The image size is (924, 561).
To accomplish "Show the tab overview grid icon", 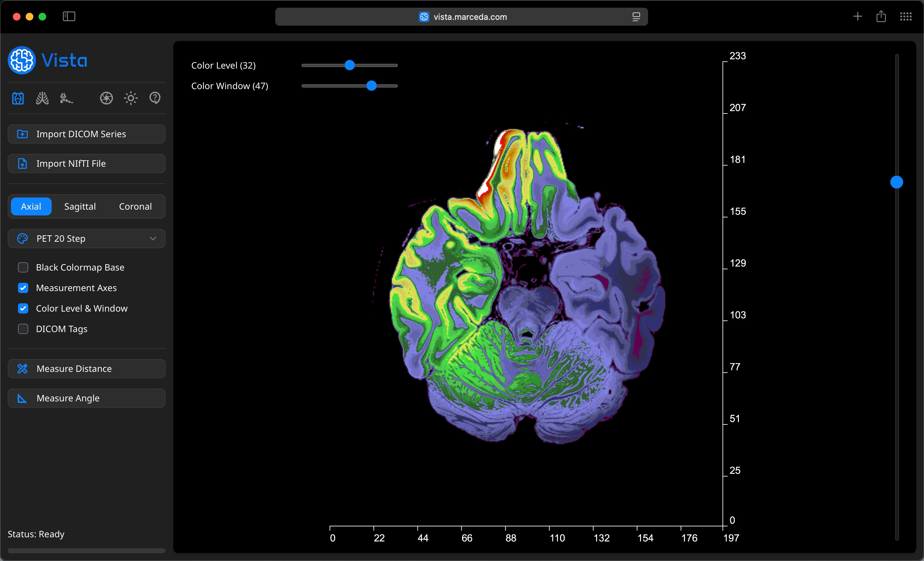I will (x=906, y=16).
